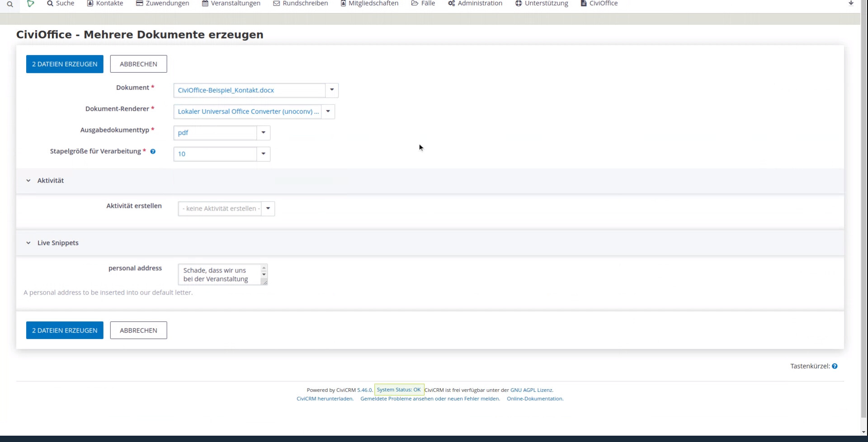Open the Online-Dokumentation link
Viewport: 868px width, 442px height.
pos(535,399)
